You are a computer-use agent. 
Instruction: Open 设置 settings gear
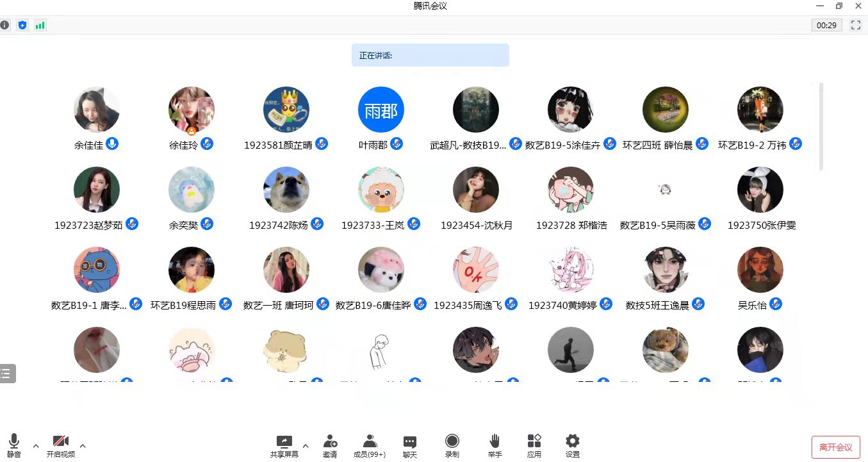tap(573, 445)
